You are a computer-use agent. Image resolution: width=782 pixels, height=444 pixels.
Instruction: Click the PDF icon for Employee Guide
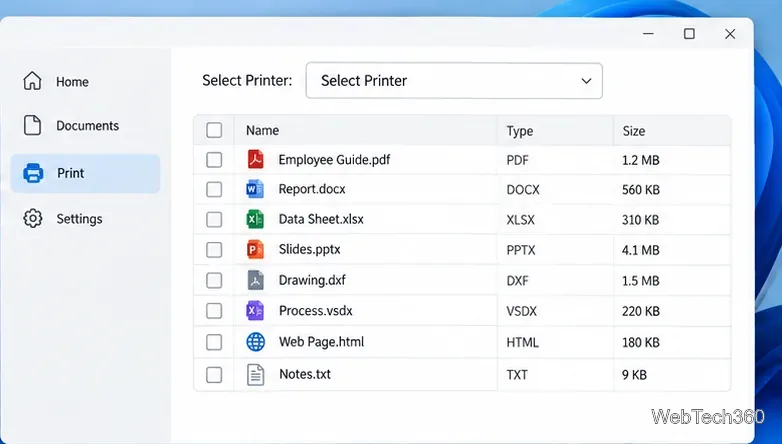pos(255,160)
